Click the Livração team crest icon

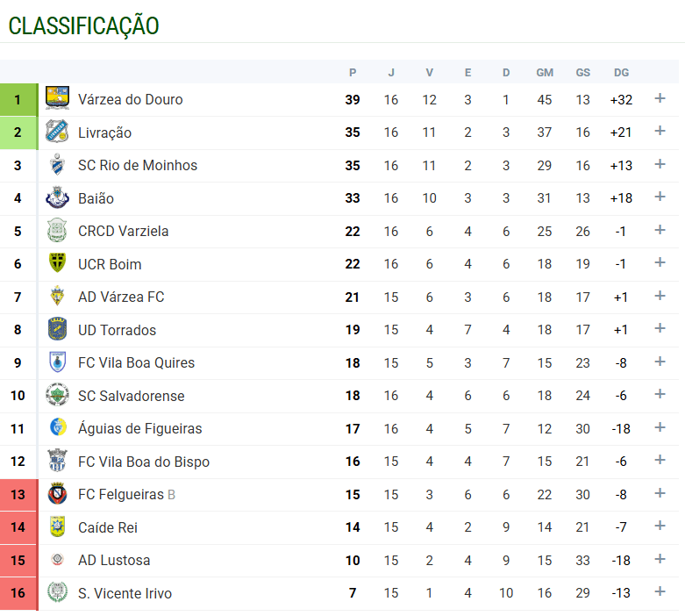click(x=57, y=133)
